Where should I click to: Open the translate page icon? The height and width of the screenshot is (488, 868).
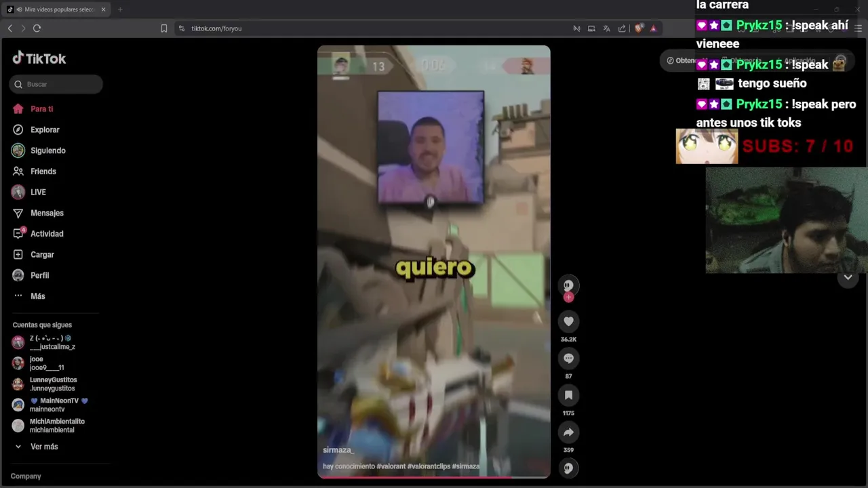click(x=606, y=28)
